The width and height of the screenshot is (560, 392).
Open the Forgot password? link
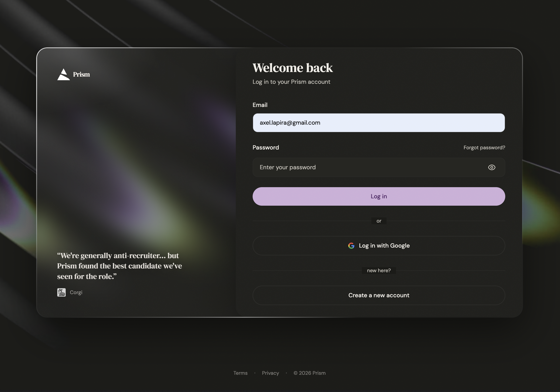484,148
